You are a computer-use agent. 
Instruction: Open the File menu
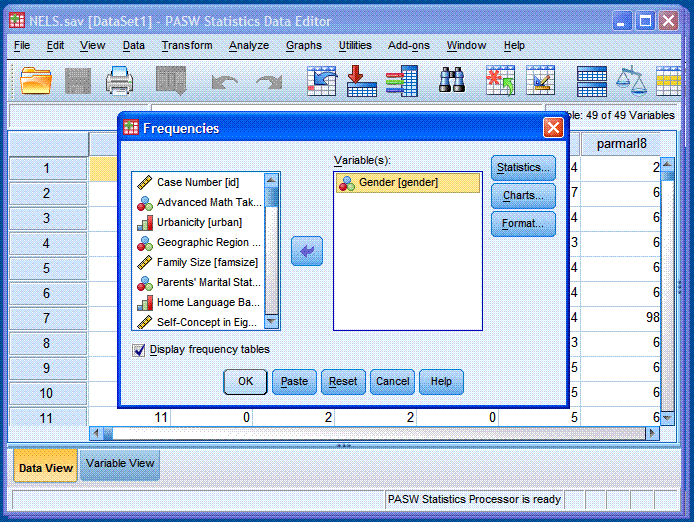[22, 46]
